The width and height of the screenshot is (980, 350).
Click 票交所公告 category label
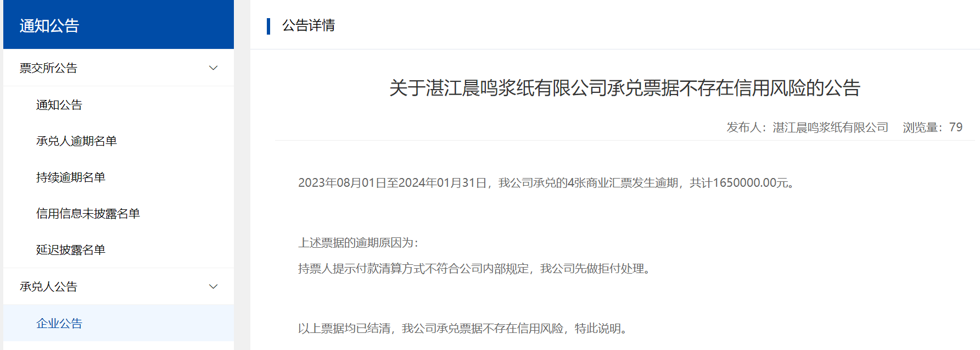(48, 68)
